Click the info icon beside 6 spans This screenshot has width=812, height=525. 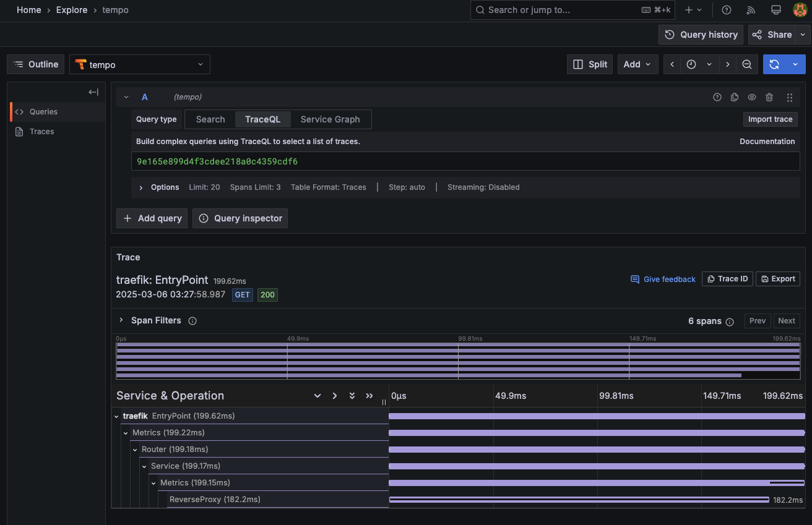point(730,322)
